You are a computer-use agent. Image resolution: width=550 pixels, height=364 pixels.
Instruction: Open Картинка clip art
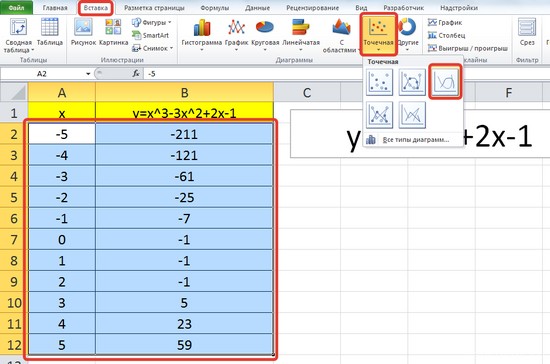click(x=113, y=32)
